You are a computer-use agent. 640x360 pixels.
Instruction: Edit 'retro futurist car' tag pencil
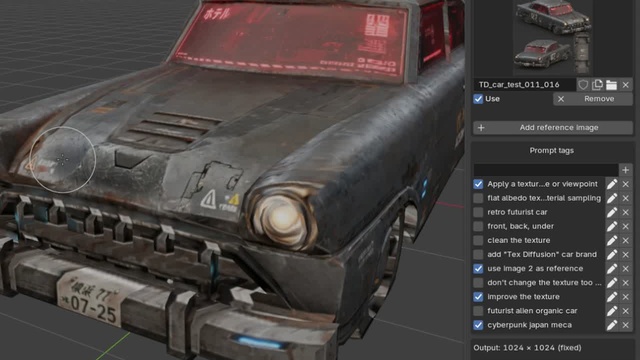(611, 212)
